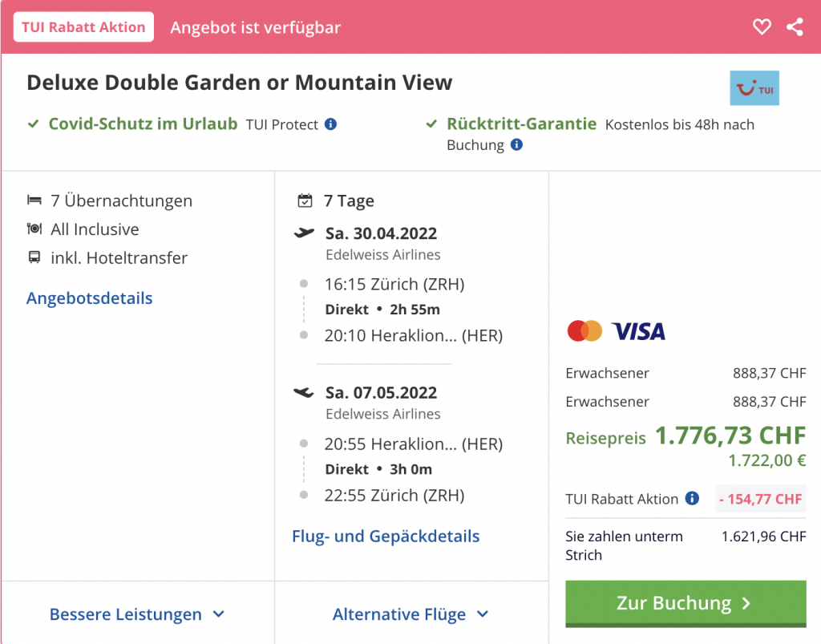Click the heart favorite icon

762,27
